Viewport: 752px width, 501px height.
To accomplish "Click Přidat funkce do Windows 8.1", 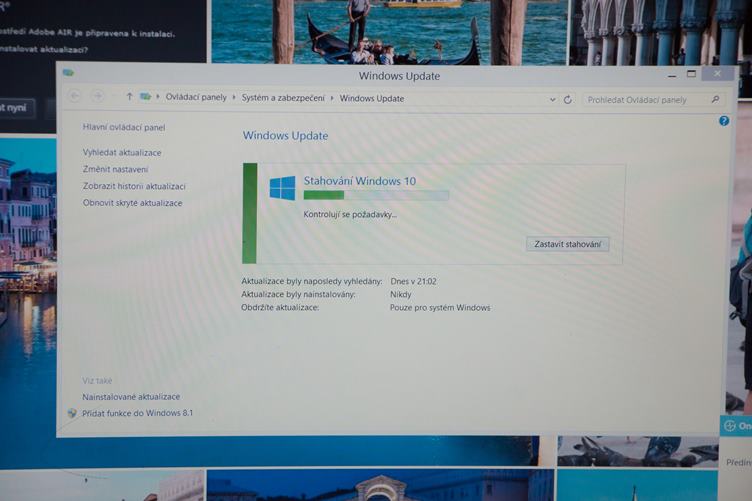I will (x=137, y=413).
